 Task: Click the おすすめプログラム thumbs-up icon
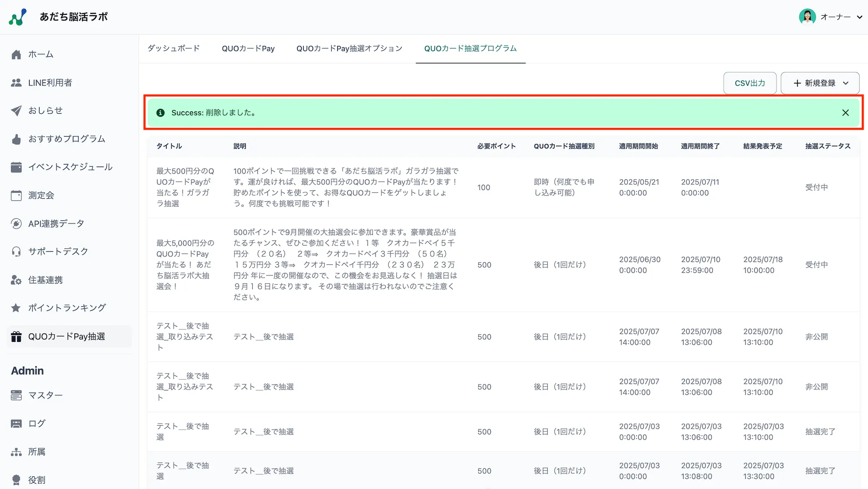click(16, 139)
